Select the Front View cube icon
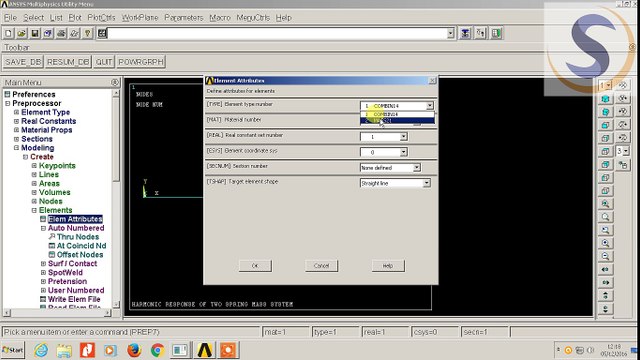The height and width of the screenshot is (360, 640). 605,125
